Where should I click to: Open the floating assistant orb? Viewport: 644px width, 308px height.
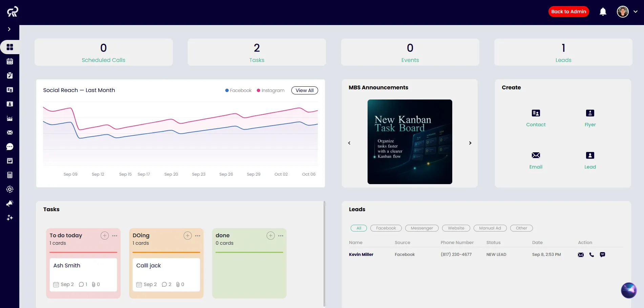point(629,290)
